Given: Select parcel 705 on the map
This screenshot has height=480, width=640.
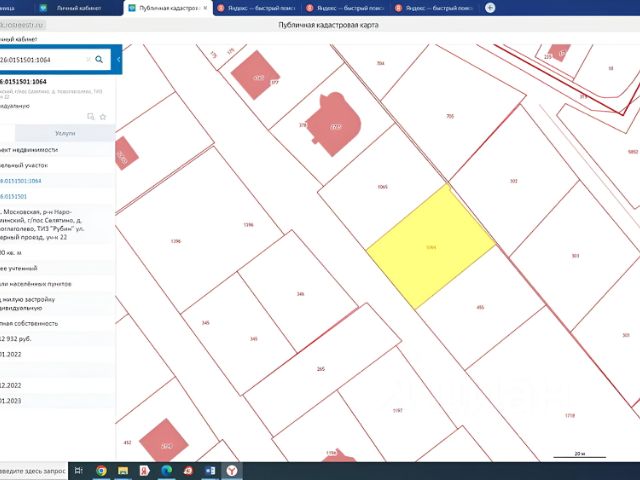Looking at the screenshot, I should pos(450,116).
